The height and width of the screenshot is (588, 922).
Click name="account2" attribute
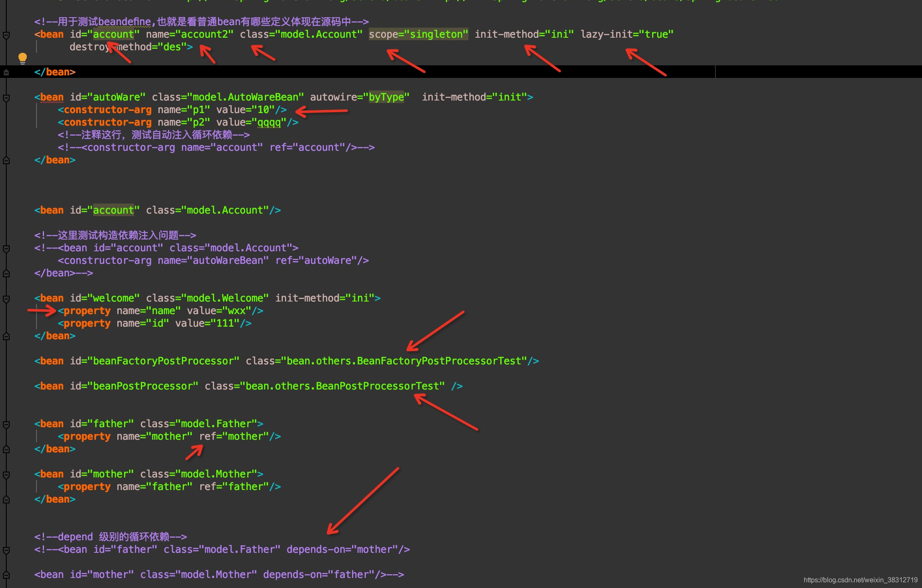click(x=190, y=34)
